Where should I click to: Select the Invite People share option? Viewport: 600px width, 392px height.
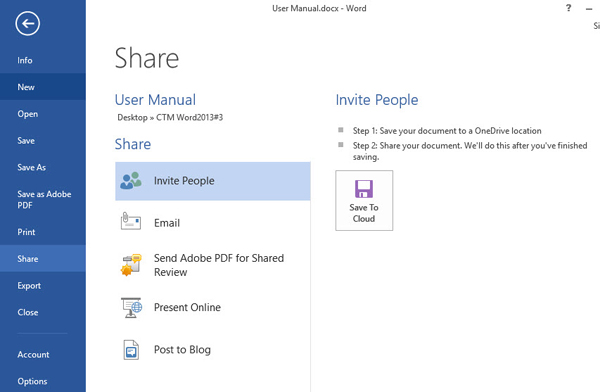pyautogui.click(x=213, y=181)
